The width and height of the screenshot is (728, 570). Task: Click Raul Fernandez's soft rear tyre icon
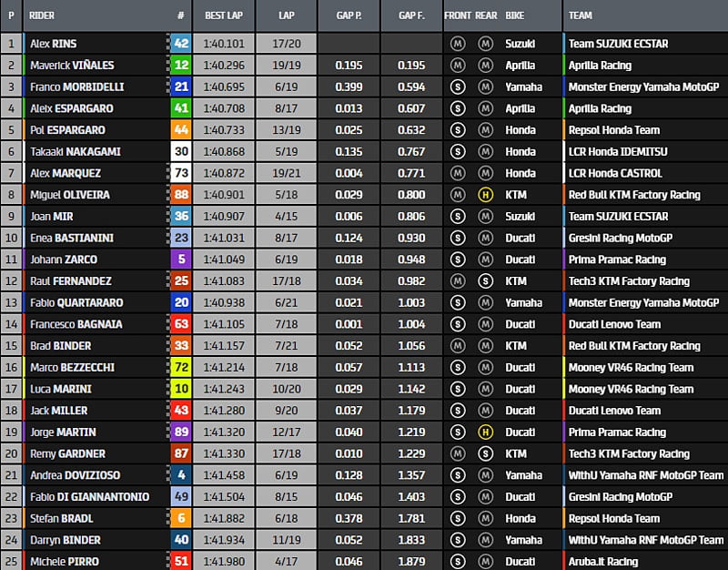coord(486,281)
